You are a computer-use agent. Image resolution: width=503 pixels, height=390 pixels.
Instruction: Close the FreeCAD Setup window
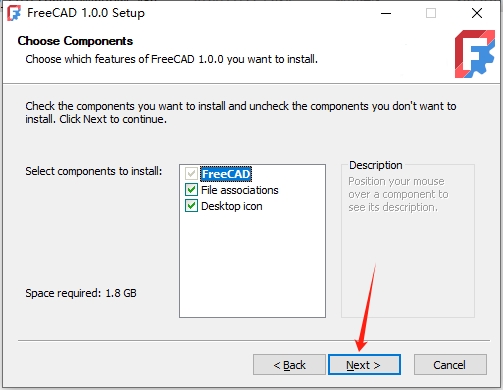(477, 13)
